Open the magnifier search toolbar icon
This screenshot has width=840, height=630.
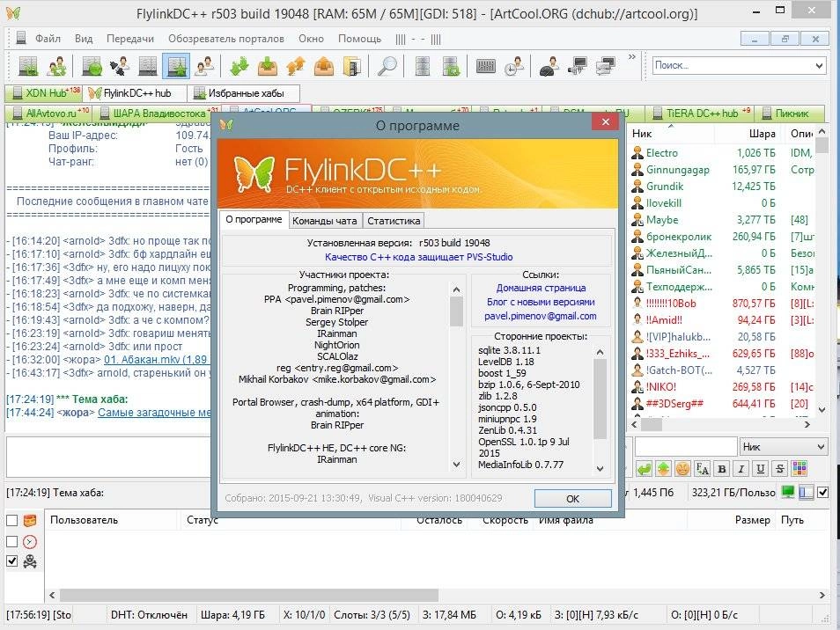[x=387, y=66]
